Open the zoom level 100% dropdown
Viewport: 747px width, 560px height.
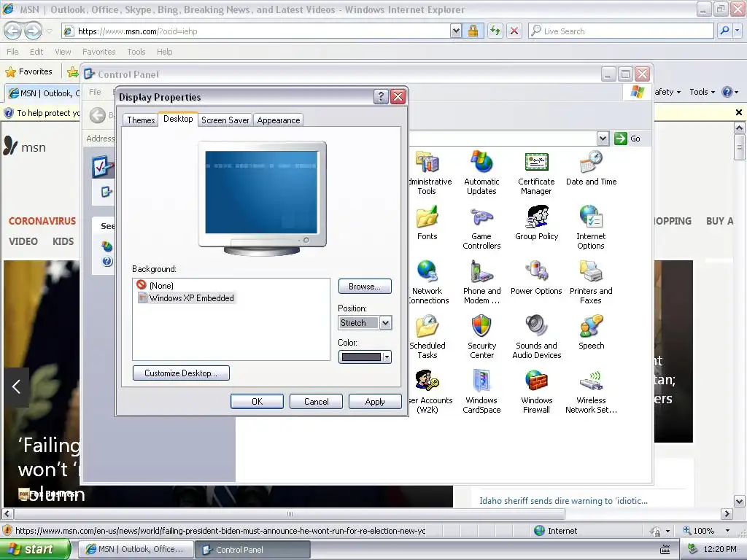coord(727,531)
